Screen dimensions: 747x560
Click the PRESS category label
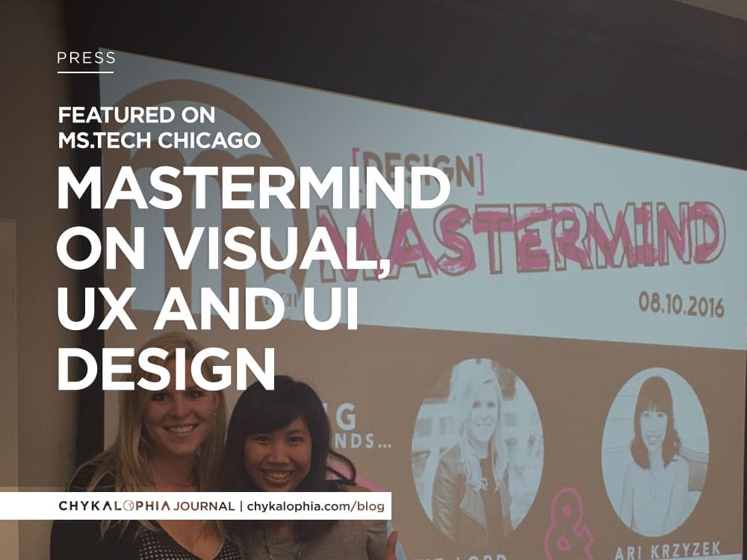86,58
